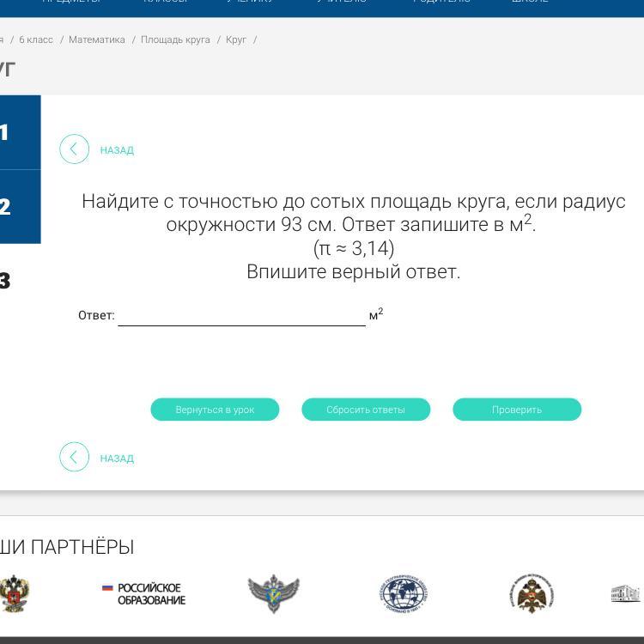Click the lower НАЗАД link
The image size is (644, 644).
pyautogui.click(x=117, y=459)
